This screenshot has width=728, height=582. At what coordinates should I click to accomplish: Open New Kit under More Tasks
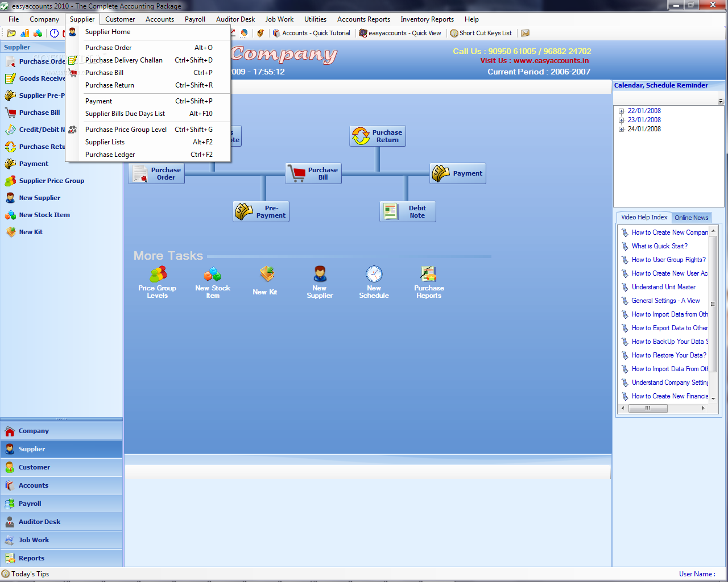[265, 281]
